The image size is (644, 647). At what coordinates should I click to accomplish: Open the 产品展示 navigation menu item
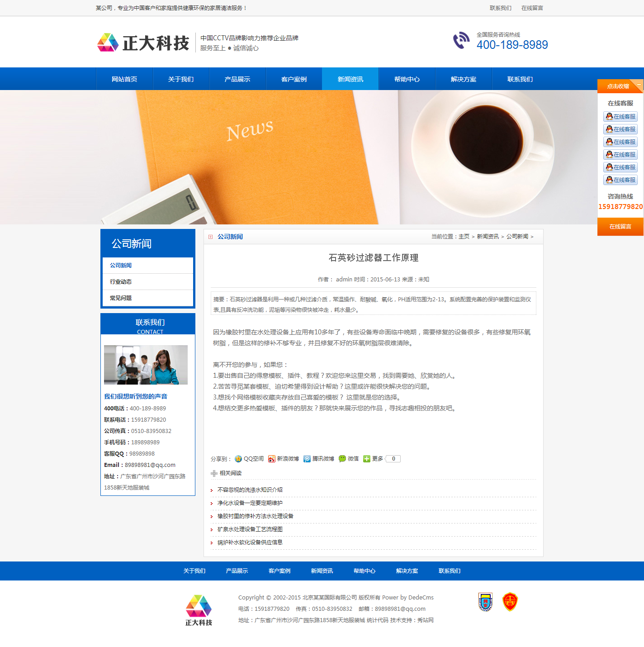tap(237, 79)
